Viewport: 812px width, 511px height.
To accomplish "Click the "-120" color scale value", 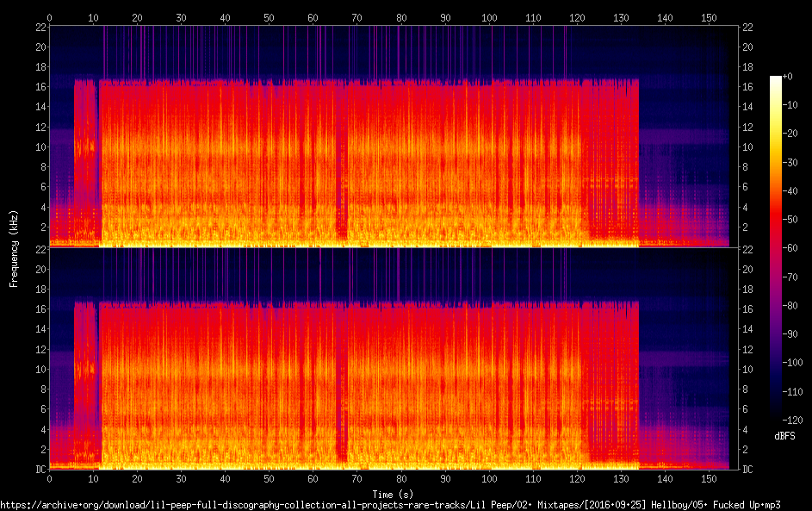I will click(793, 420).
